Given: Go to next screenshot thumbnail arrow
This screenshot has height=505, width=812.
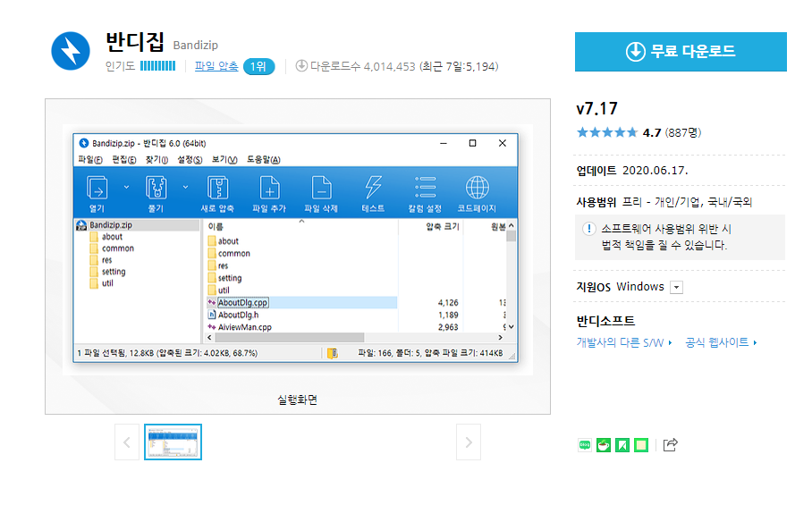Looking at the screenshot, I should pyautogui.click(x=469, y=442).
